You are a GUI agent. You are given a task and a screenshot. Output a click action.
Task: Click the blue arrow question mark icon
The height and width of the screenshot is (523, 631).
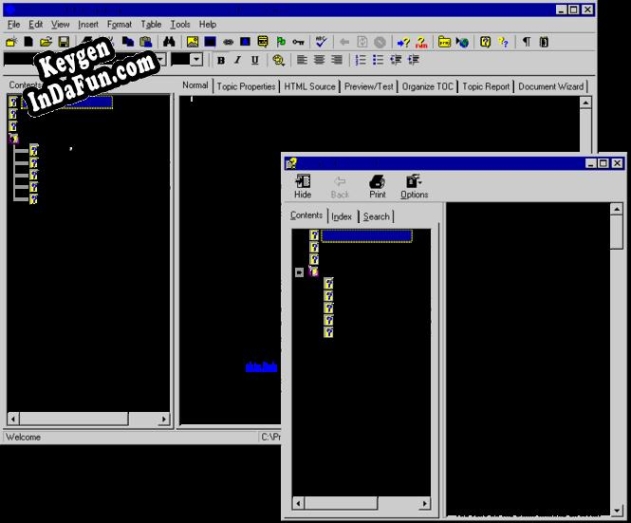pos(403,42)
